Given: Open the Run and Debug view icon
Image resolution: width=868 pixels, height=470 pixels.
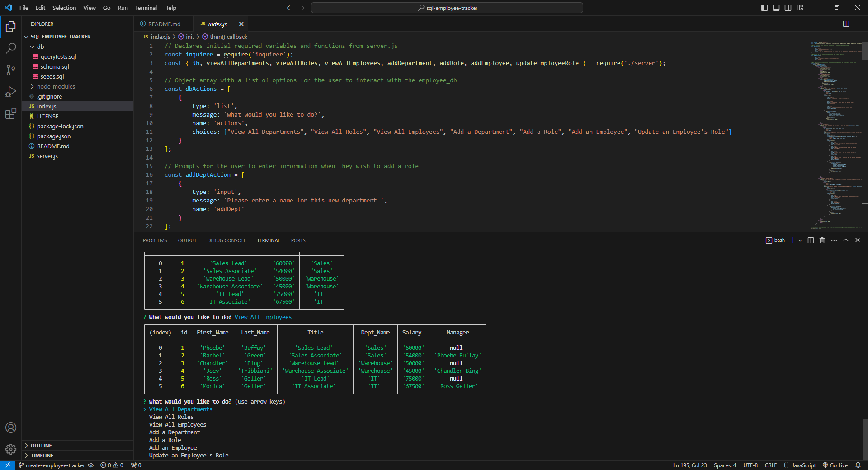Looking at the screenshot, I should click(11, 92).
